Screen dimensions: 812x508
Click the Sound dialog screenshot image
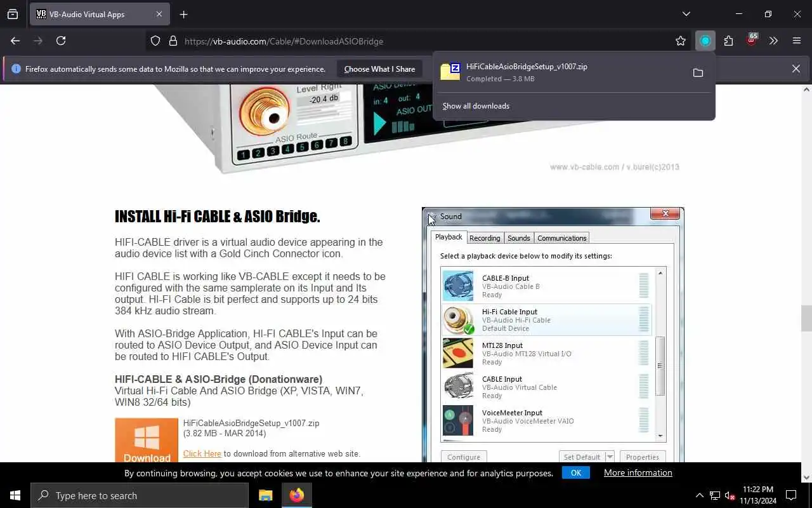pos(553,335)
